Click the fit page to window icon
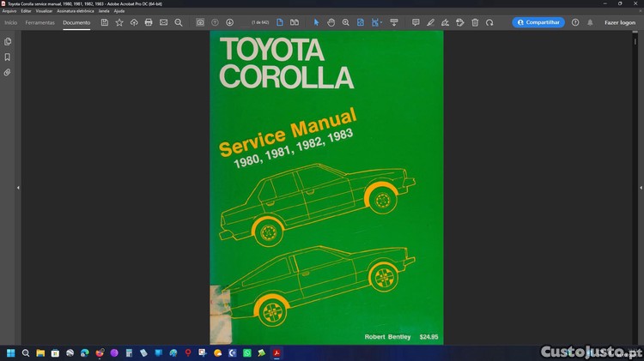644x361 pixels. tap(360, 22)
